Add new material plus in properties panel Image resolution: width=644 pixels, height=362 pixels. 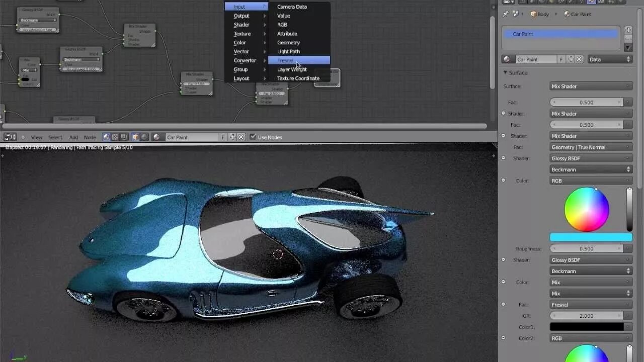(x=571, y=59)
